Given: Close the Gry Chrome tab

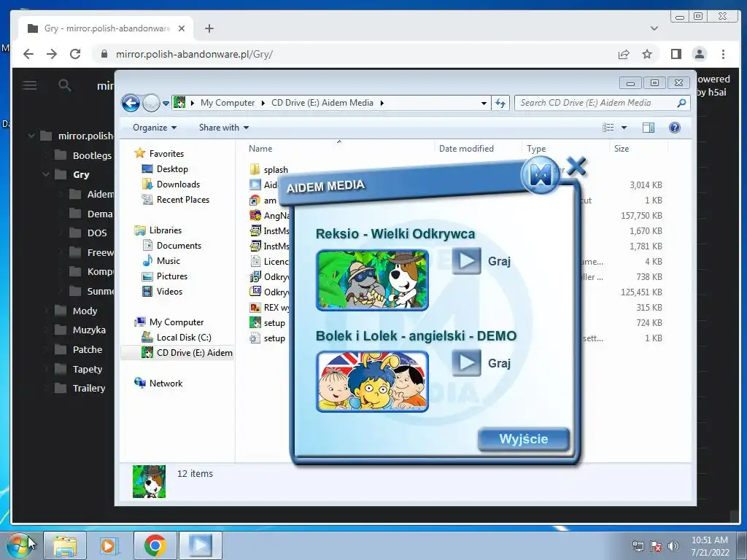Looking at the screenshot, I should 182,28.
